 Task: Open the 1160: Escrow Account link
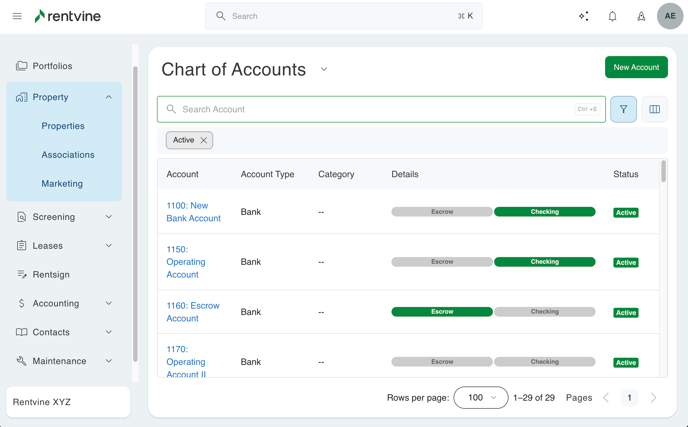[x=192, y=312]
